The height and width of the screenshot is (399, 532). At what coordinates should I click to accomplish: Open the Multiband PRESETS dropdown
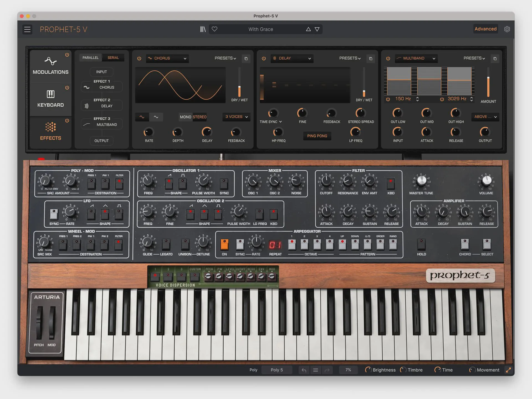point(474,58)
